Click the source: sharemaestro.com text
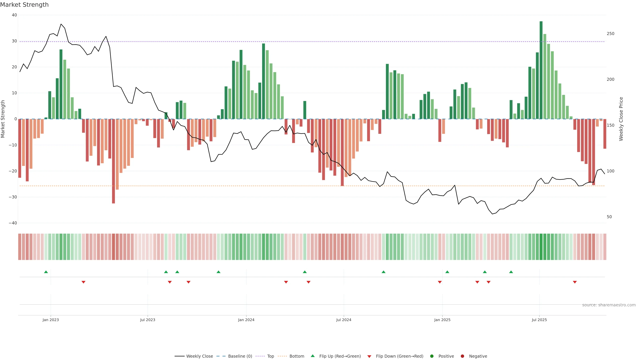The height and width of the screenshot is (362, 644). pyautogui.click(x=609, y=305)
